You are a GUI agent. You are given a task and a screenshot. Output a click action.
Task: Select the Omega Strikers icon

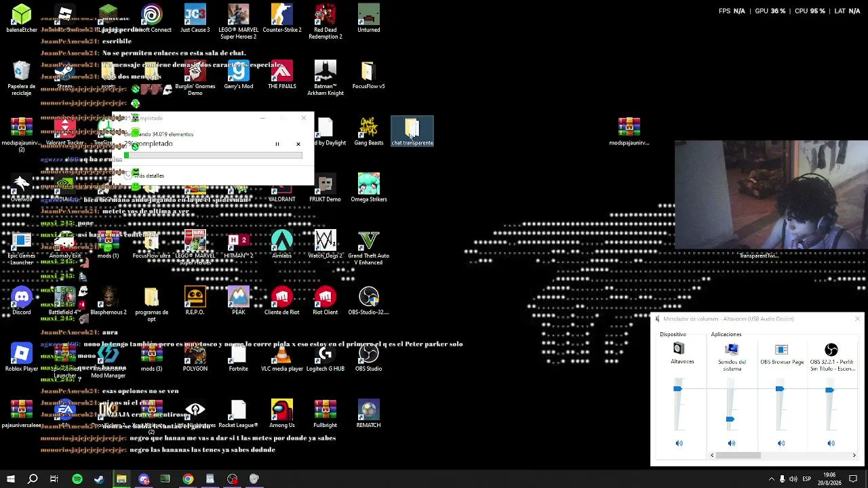coord(369,188)
